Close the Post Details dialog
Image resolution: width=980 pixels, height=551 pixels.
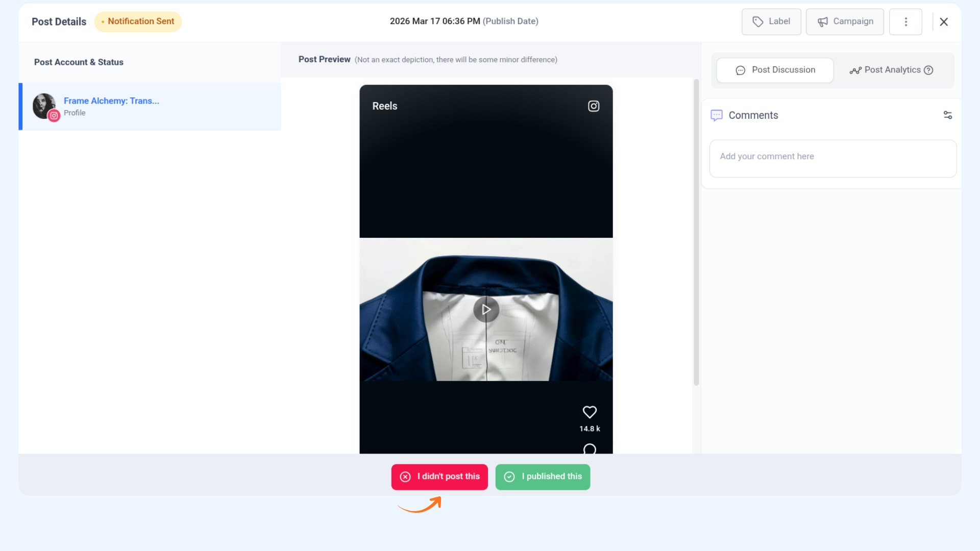point(944,22)
